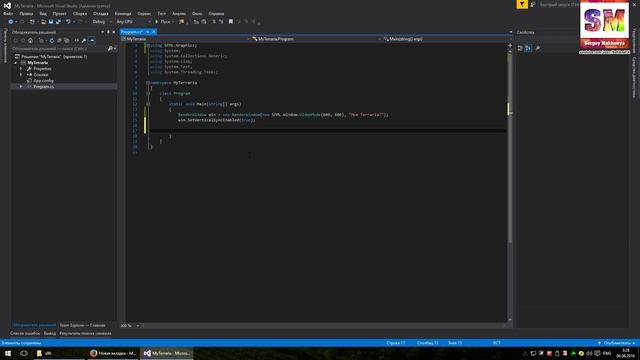The width and height of the screenshot is (640, 360).
Task: Open the Правка menu
Action: (26, 13)
